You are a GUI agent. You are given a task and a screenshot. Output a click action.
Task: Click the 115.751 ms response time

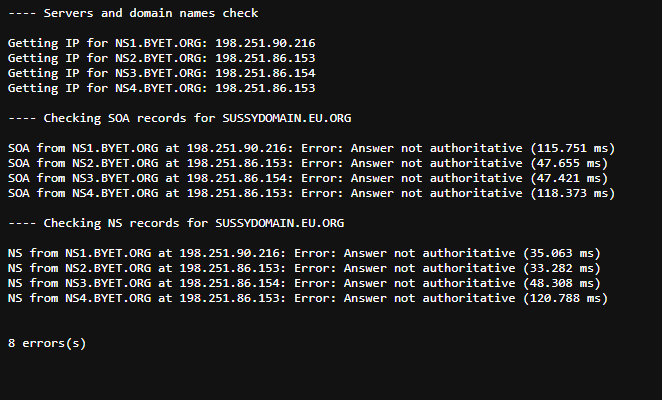click(x=573, y=148)
